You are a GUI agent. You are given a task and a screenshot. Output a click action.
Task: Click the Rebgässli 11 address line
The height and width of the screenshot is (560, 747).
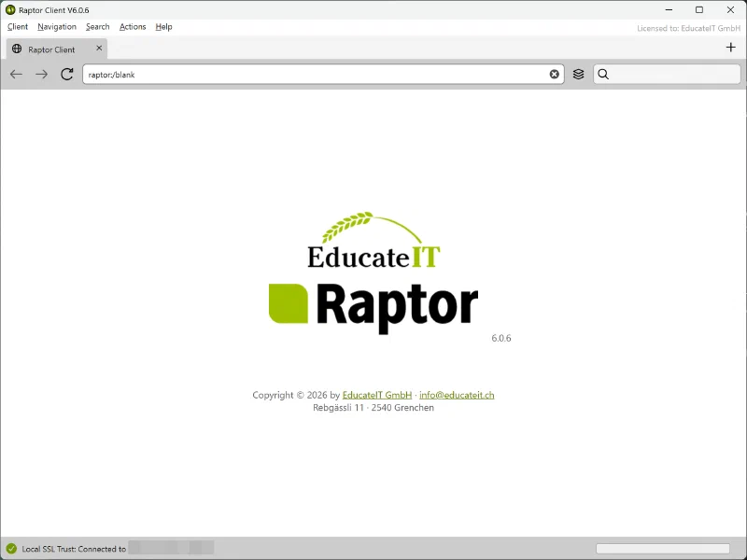[373, 408]
